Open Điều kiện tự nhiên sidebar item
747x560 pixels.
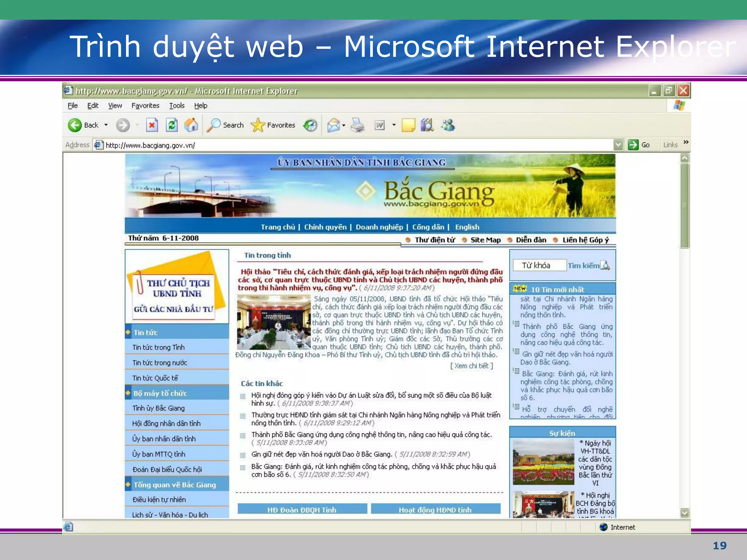point(177,500)
